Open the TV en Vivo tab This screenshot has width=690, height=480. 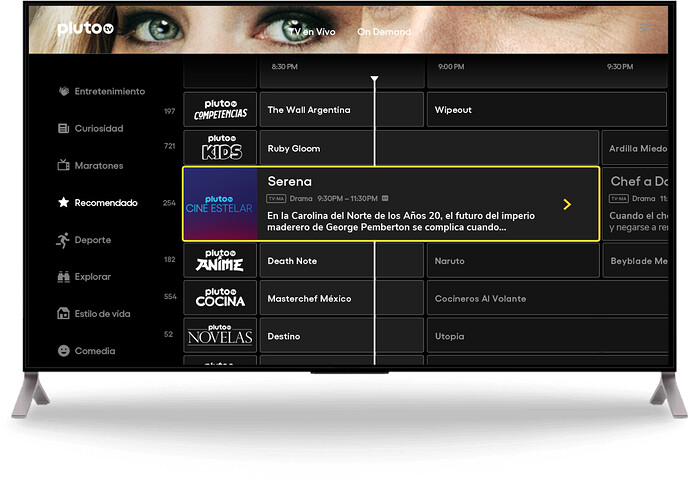312,32
